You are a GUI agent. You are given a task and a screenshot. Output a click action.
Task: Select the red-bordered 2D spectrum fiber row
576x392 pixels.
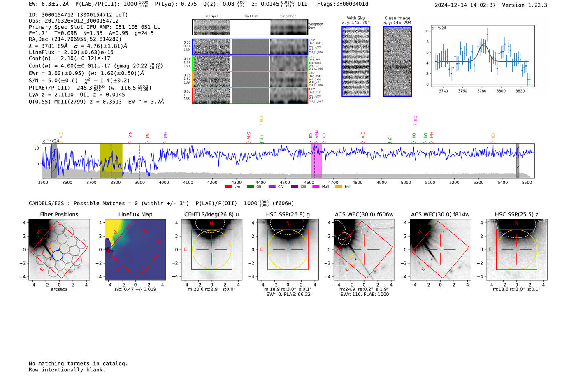[250, 96]
